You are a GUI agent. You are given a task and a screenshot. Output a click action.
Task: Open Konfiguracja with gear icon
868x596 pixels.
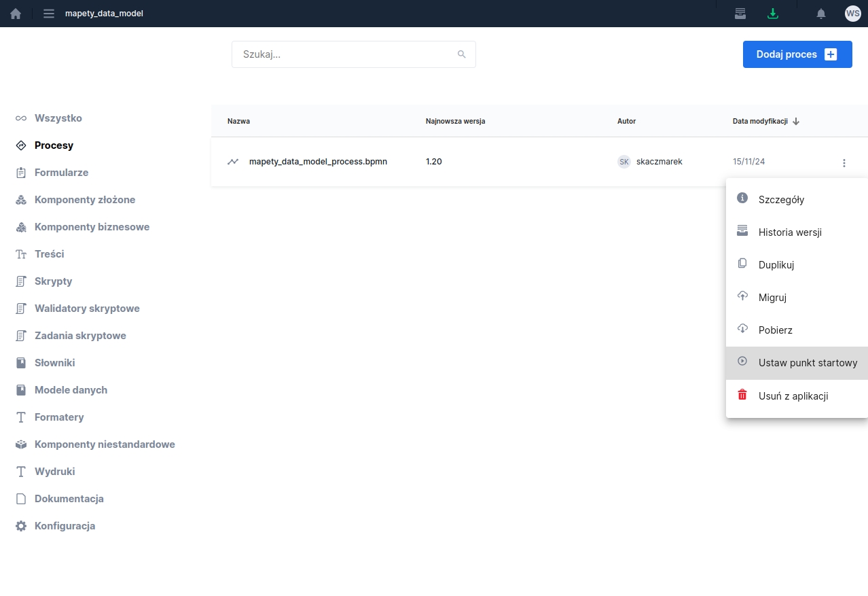(65, 526)
